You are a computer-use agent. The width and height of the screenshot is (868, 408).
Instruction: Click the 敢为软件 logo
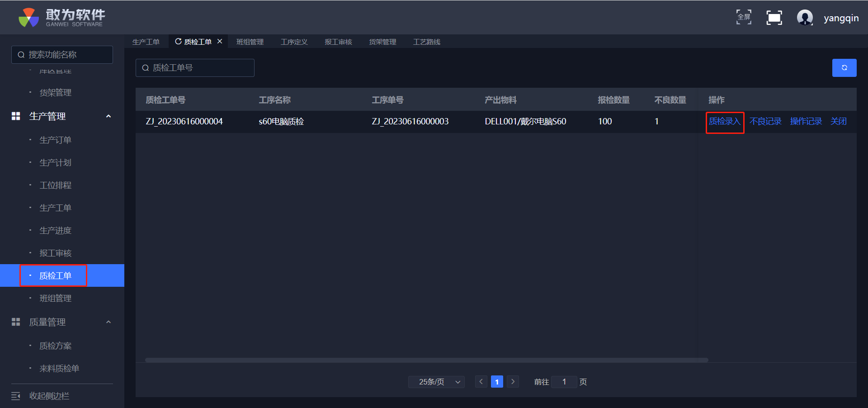pyautogui.click(x=62, y=18)
